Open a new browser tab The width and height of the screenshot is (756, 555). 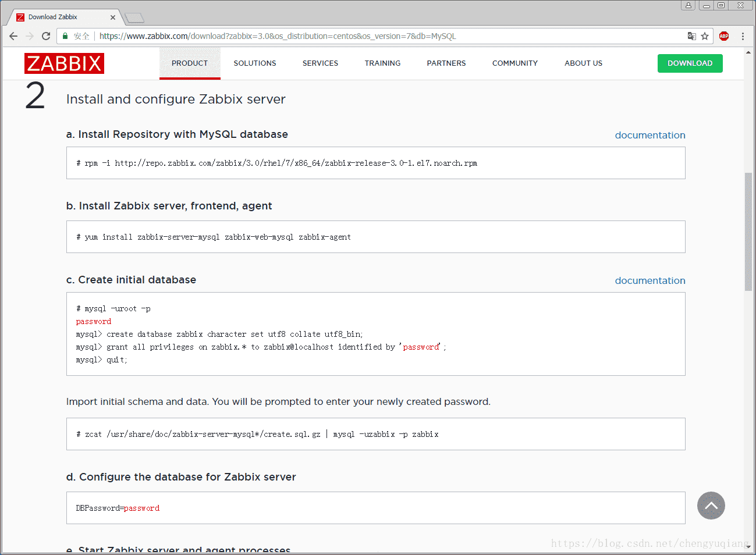134,17
